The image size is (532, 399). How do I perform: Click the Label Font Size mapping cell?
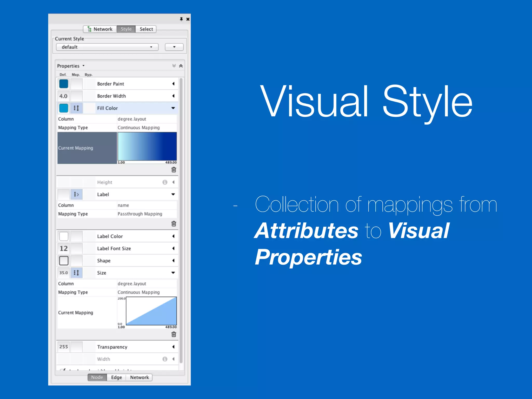click(x=77, y=248)
